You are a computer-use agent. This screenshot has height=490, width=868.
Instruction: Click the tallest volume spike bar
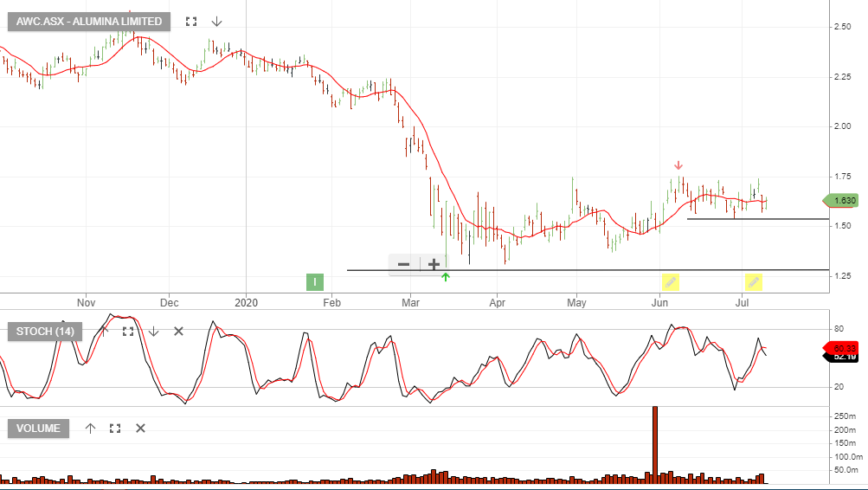(x=655, y=445)
